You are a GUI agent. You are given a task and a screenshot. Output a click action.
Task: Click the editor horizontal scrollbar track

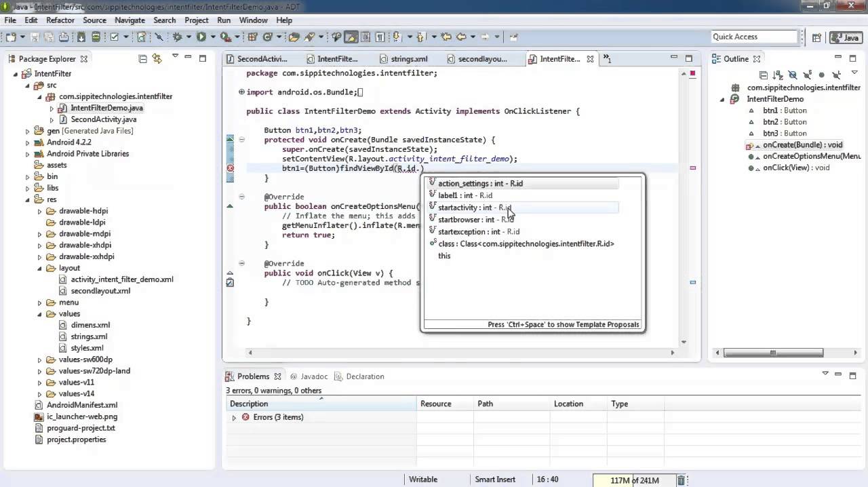coord(461,353)
